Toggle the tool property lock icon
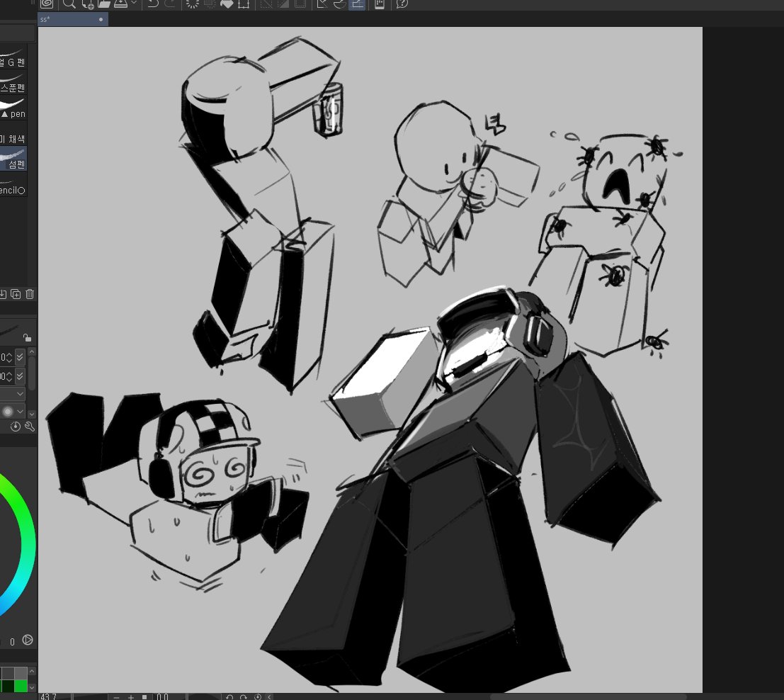Screen dimensions: 784x700 [27, 338]
